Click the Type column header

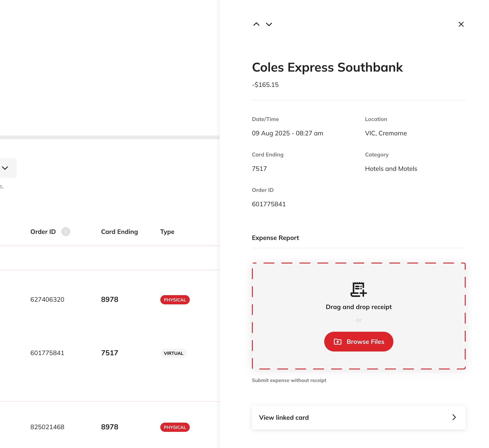click(167, 231)
